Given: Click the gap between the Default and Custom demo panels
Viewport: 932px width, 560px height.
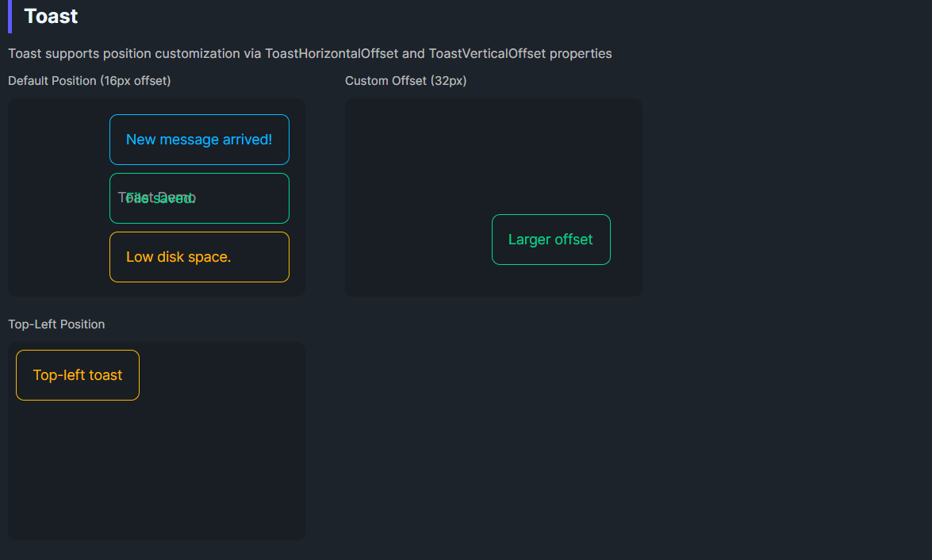Looking at the screenshot, I should click(325, 198).
